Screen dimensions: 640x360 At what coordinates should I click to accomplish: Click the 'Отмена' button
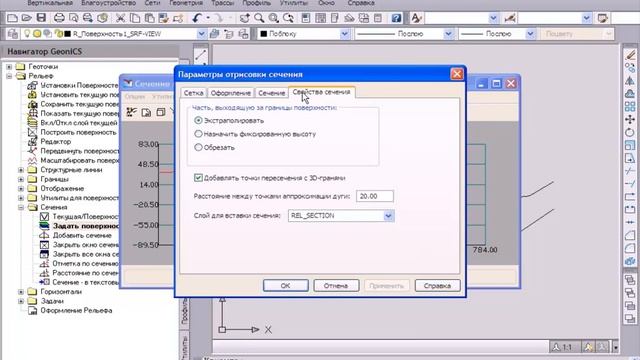tap(336, 285)
